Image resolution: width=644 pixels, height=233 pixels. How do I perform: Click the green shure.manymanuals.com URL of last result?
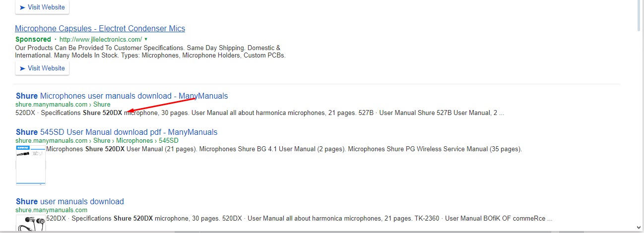(x=52, y=210)
